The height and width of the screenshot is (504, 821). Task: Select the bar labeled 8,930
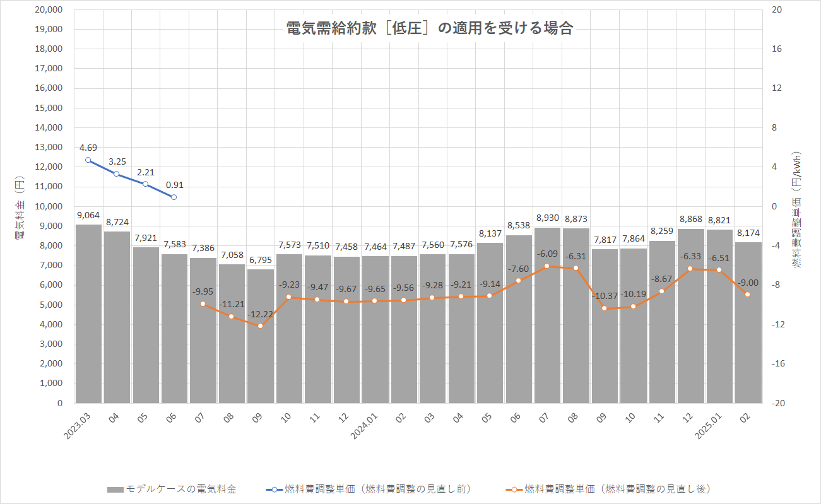pyautogui.click(x=547, y=315)
